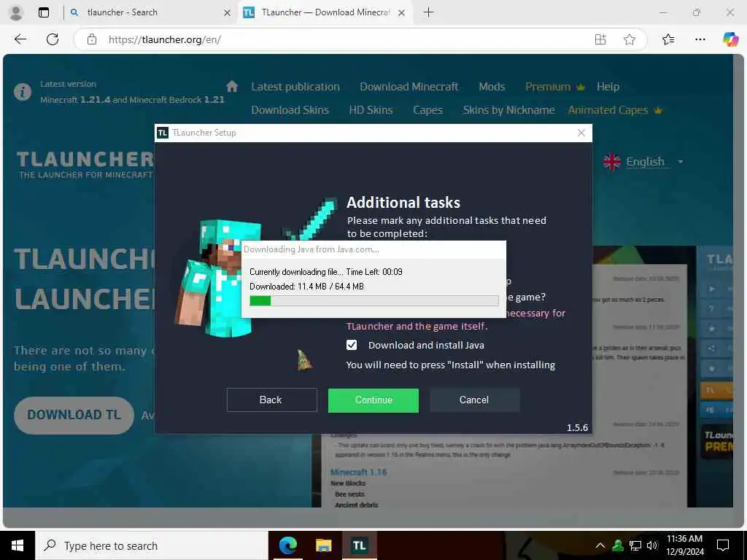747x560 pixels.
Task: Expand the English language dropdown
Action: coord(681,162)
